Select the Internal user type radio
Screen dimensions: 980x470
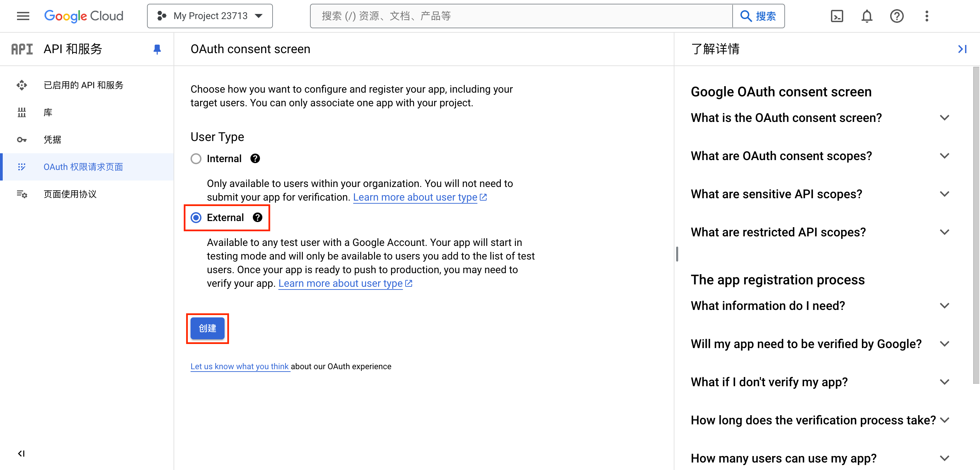[x=196, y=158]
